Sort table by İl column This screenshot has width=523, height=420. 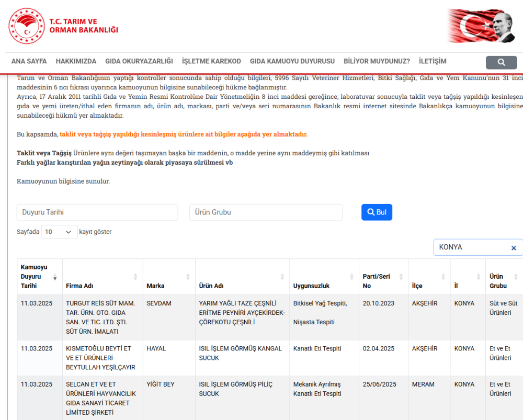[x=479, y=277]
